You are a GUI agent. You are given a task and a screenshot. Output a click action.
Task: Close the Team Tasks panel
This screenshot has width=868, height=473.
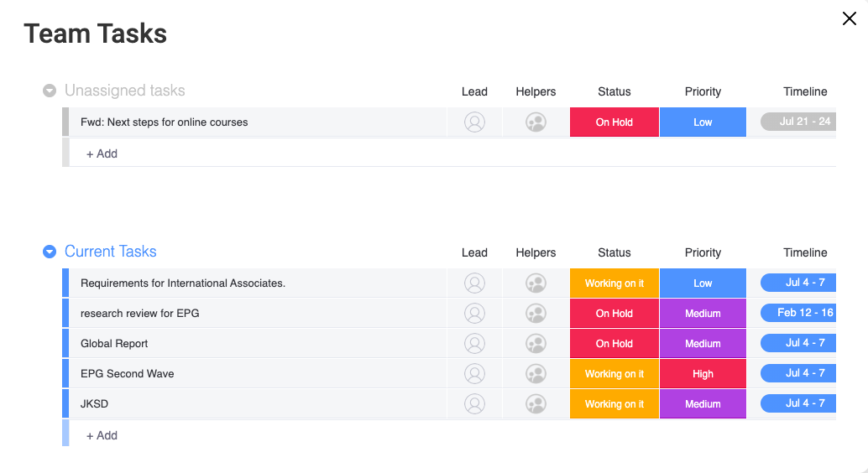[850, 18]
